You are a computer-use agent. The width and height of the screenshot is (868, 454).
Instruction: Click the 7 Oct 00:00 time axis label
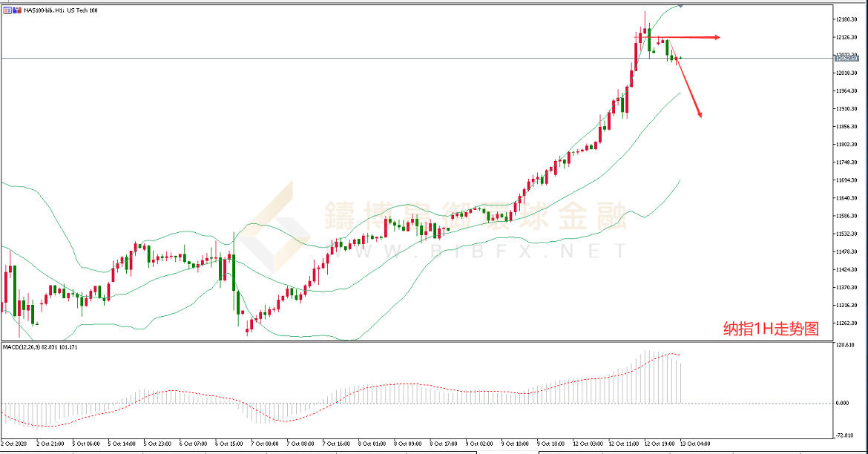(x=263, y=444)
